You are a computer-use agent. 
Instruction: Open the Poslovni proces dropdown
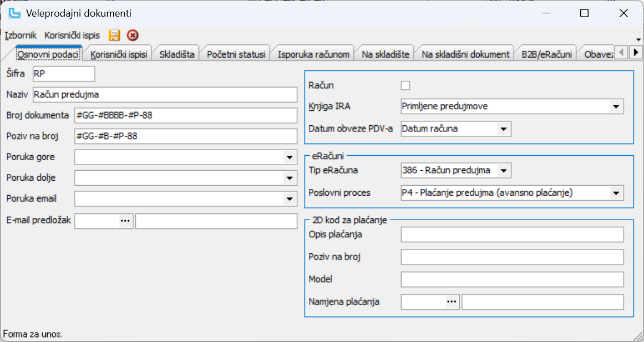click(x=616, y=193)
